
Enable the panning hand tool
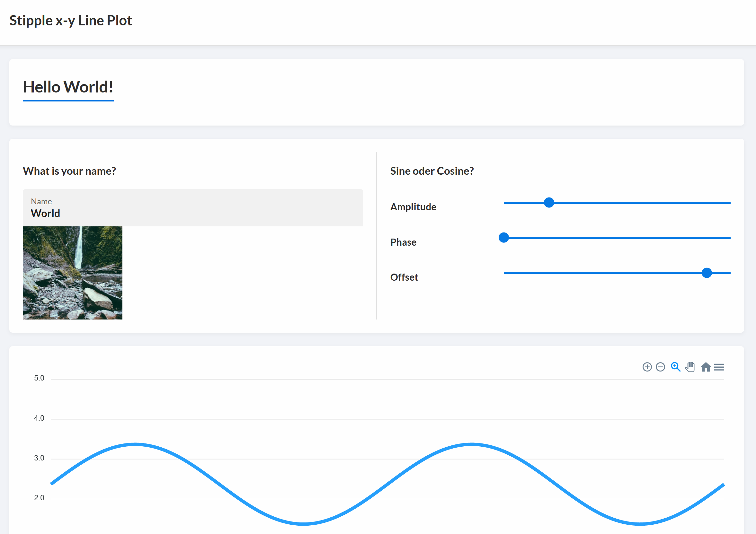tap(690, 367)
